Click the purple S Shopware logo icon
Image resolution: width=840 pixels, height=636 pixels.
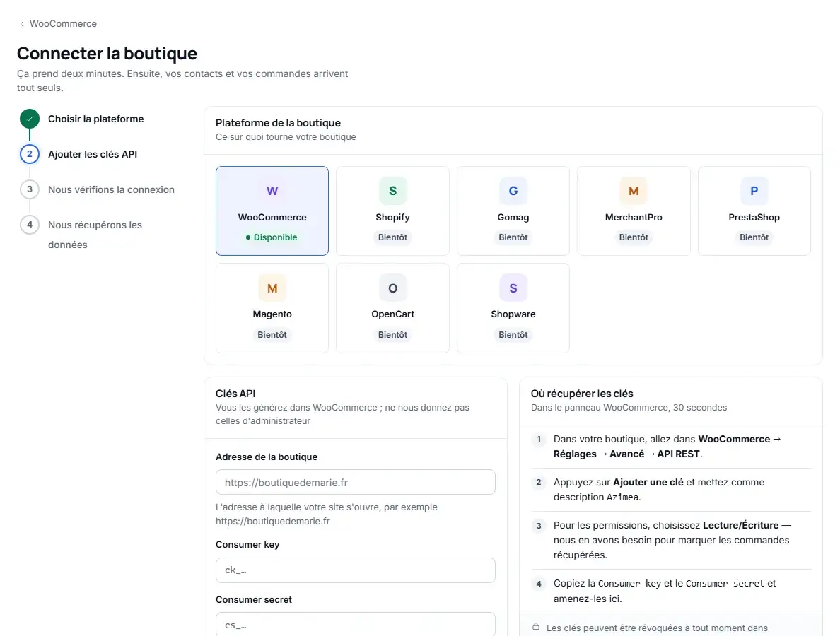(x=513, y=288)
